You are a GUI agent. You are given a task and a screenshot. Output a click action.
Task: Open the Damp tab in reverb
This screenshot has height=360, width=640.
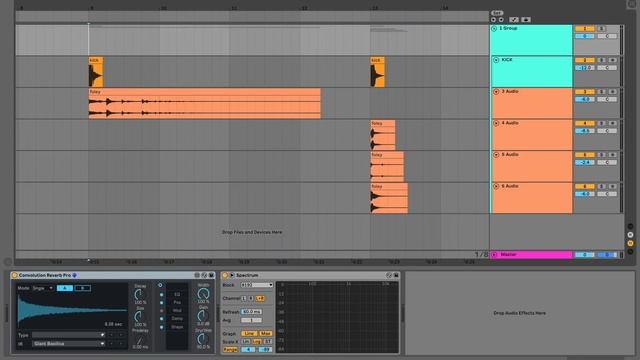click(x=177, y=319)
